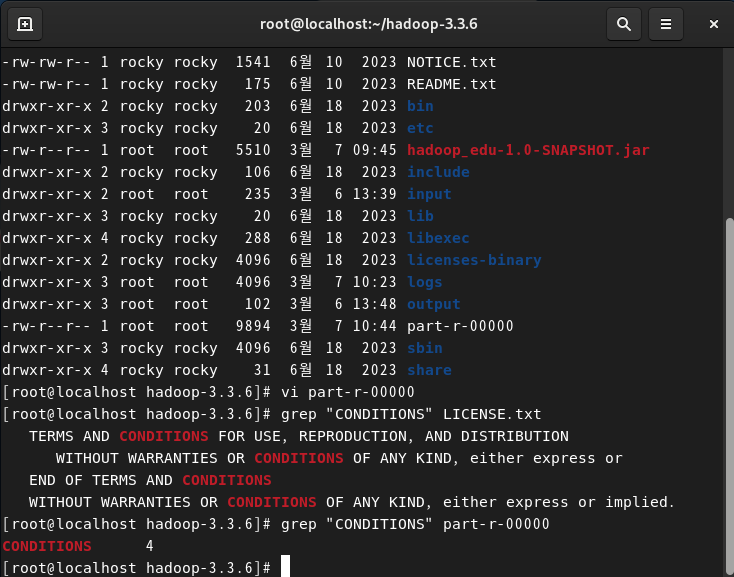734x577 pixels.
Task: Click the input directory name
Action: pos(429,194)
